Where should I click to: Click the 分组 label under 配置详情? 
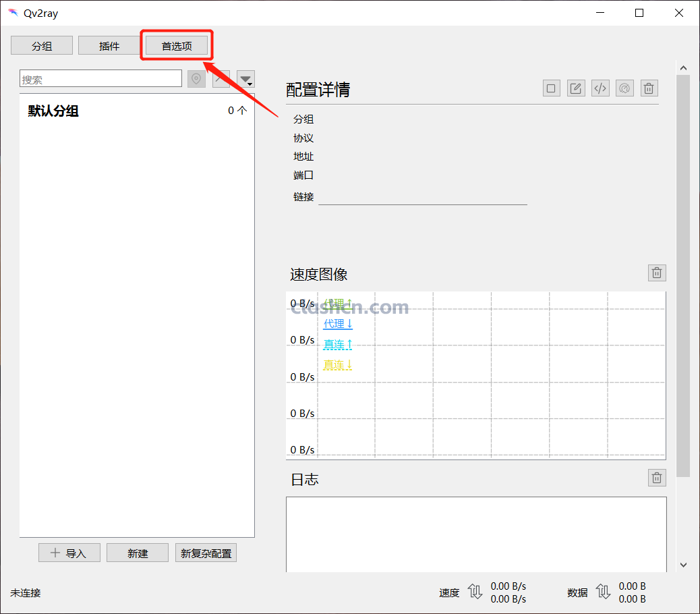[x=303, y=119]
